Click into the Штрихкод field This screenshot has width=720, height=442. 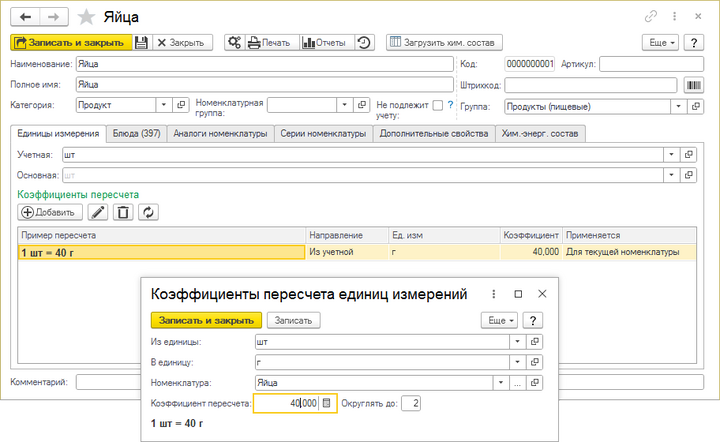(591, 85)
